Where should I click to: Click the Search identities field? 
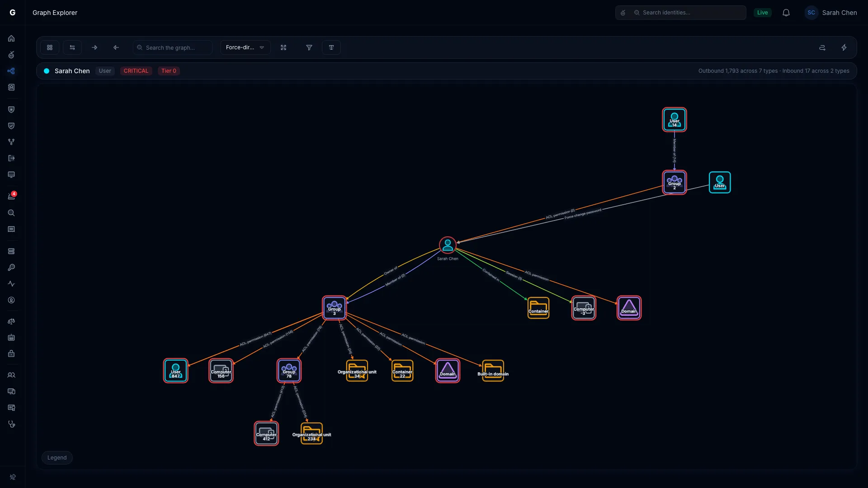point(681,13)
